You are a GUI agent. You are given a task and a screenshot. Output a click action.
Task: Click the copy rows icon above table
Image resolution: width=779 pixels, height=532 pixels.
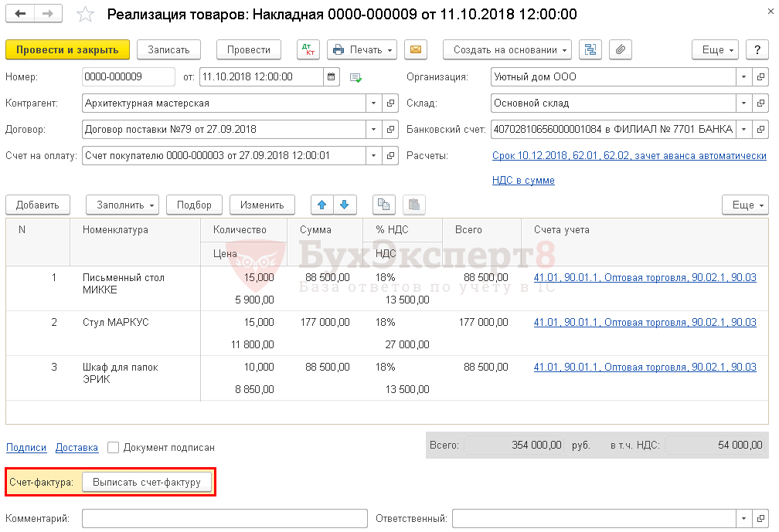383,205
